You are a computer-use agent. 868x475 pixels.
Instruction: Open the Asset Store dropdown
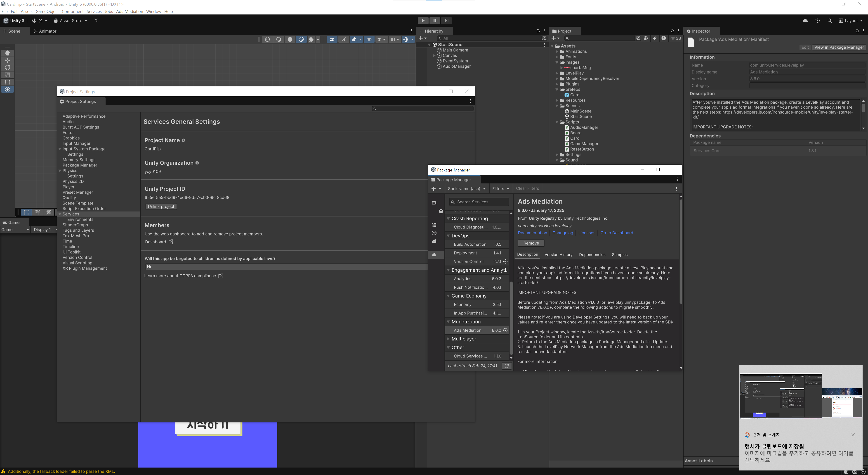click(71, 21)
